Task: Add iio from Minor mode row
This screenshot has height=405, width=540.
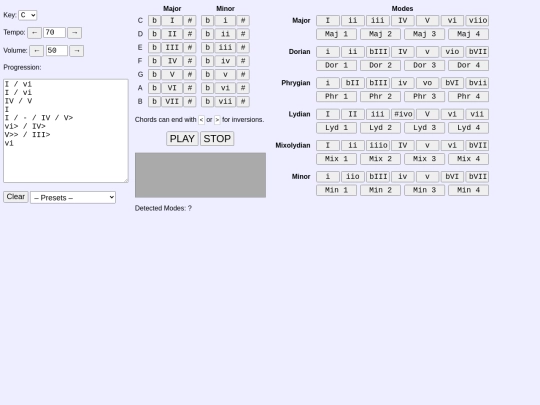Action: pos(353,177)
